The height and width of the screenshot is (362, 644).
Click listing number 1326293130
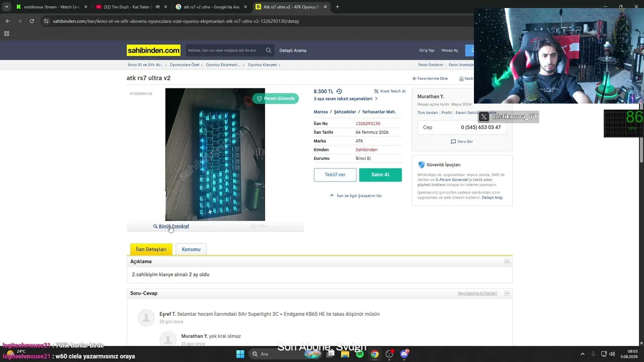(368, 124)
